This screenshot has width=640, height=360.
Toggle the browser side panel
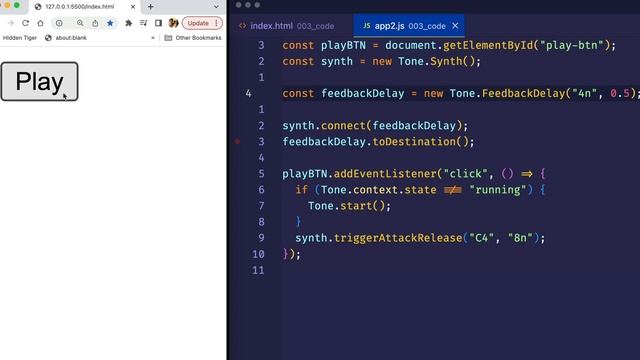tap(158, 23)
